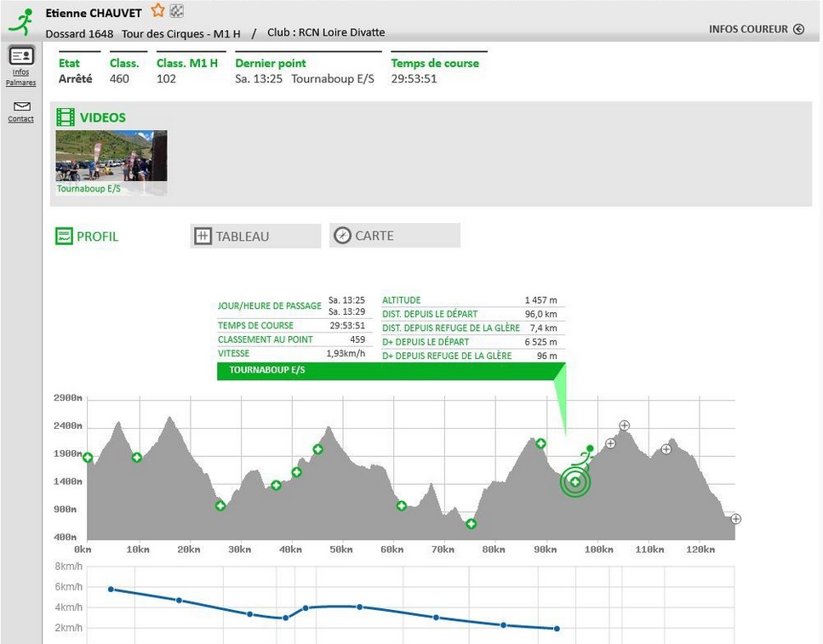This screenshot has height=644, width=823.
Task: Toggle the favorite star beside Etienne CHAUVET
Action: point(157,11)
